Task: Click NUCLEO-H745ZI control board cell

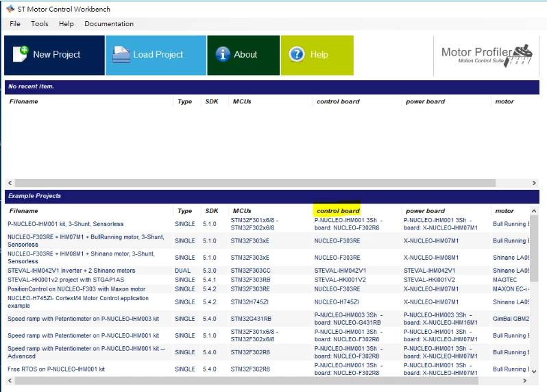Action: pyautogui.click(x=337, y=302)
